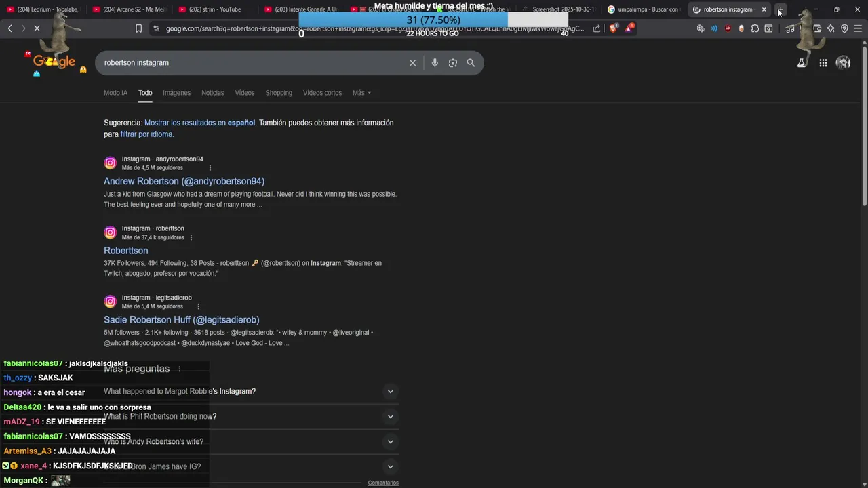Search by image with Google Lens icon
Image resolution: width=868 pixels, height=488 pixels.
pos(452,63)
